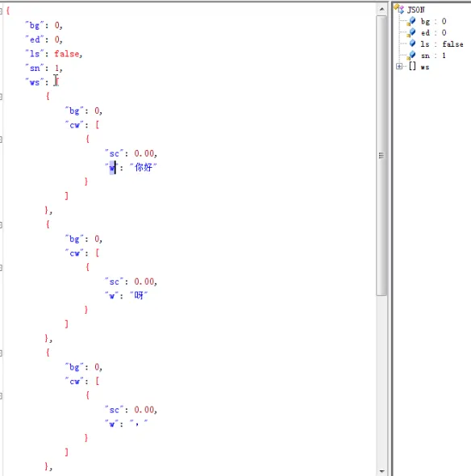Click the first "cw" key in editor

point(74,125)
